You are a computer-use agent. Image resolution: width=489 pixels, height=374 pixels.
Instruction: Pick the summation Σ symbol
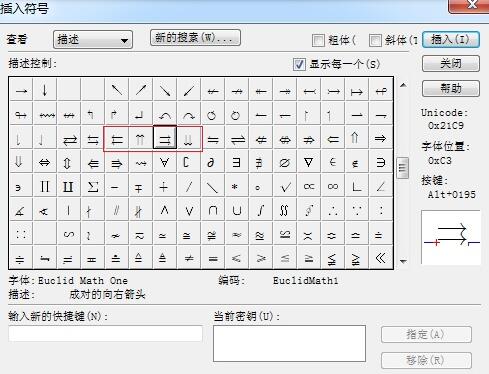coord(93,186)
